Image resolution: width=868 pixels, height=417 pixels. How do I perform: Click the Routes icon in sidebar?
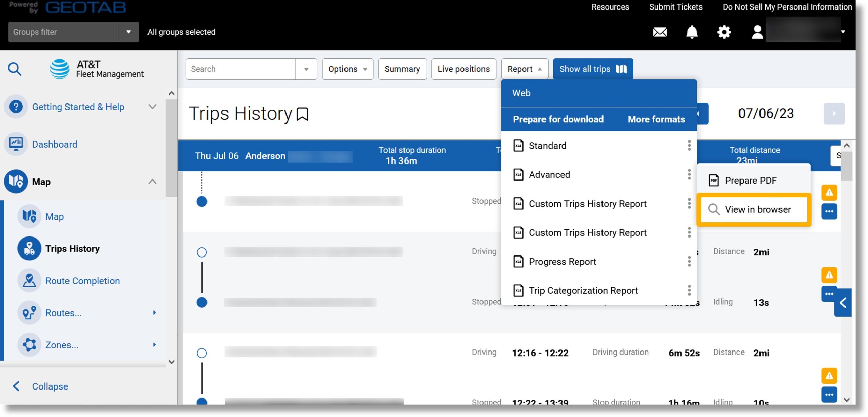(x=29, y=312)
